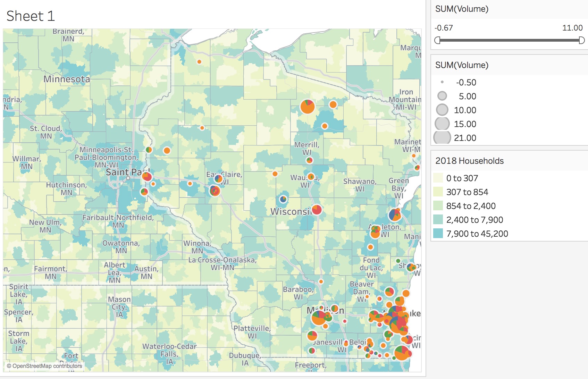The width and height of the screenshot is (588, 379).
Task: Click the pie mark at Saint Paul
Action: (x=147, y=177)
